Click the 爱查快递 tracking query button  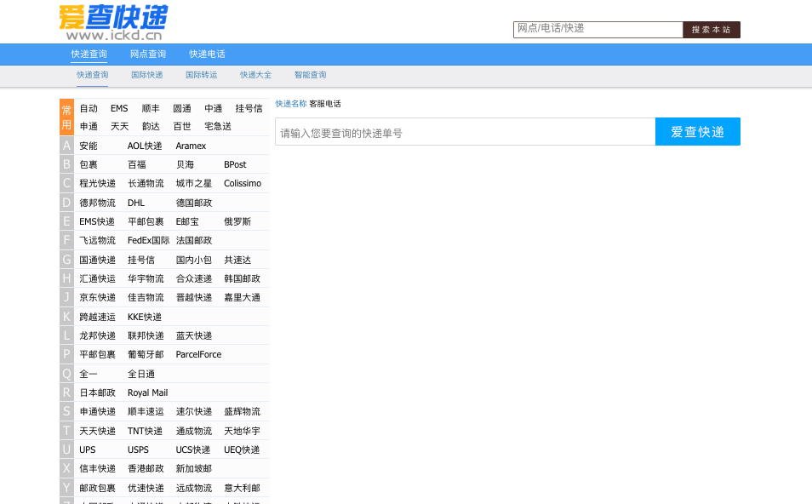[x=697, y=131]
